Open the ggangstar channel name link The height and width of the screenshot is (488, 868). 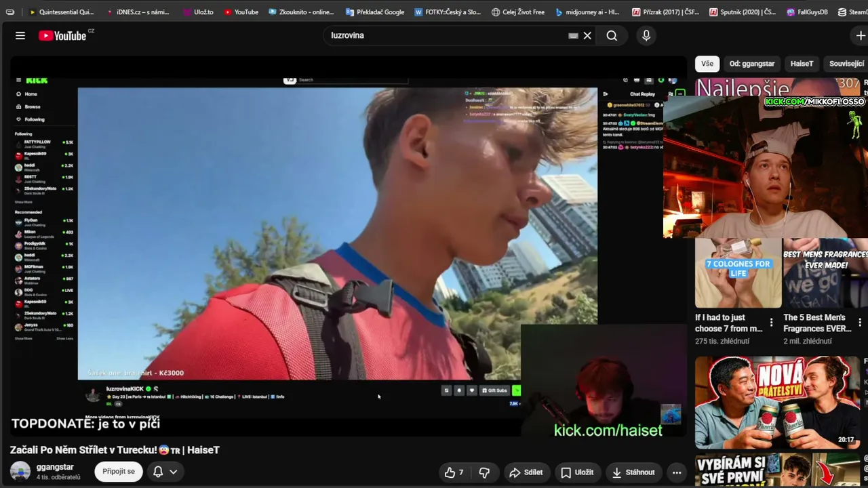pyautogui.click(x=55, y=467)
